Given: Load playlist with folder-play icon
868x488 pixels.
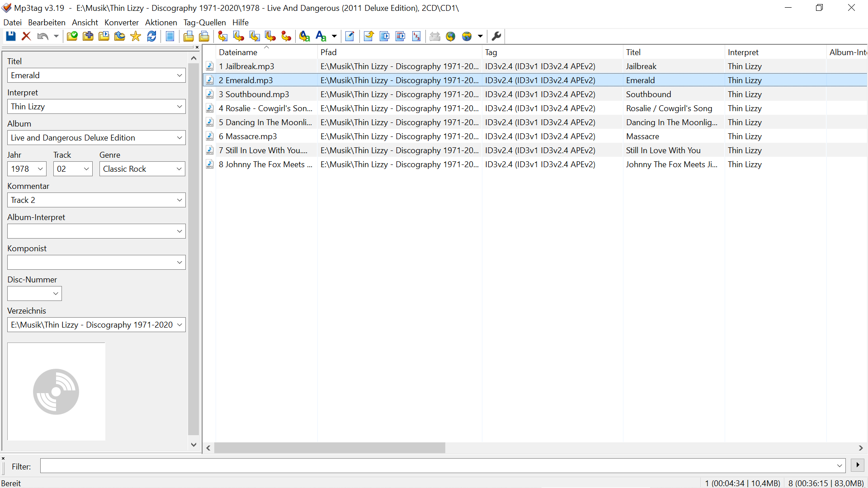Looking at the screenshot, I should pos(104,36).
